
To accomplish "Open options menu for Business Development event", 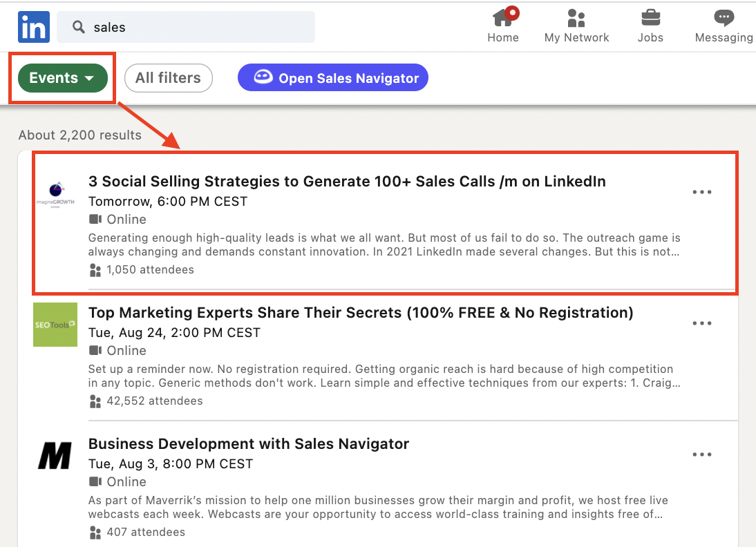I will point(702,454).
